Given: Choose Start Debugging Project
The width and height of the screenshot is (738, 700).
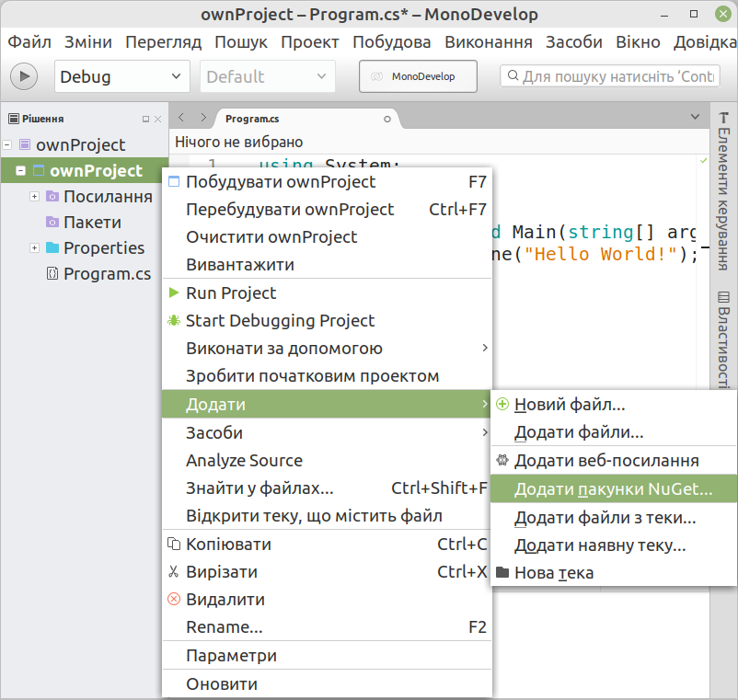Looking at the screenshot, I should coord(327,321).
